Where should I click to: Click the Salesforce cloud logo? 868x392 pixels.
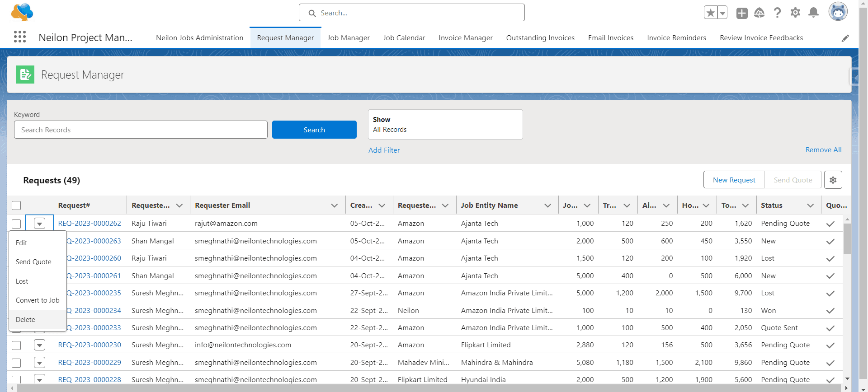(22, 12)
